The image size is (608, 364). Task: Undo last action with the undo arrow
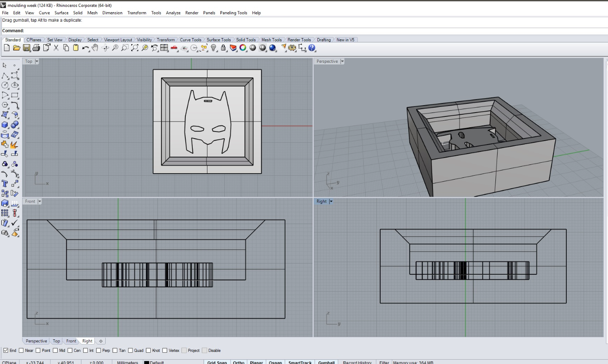[85, 48]
